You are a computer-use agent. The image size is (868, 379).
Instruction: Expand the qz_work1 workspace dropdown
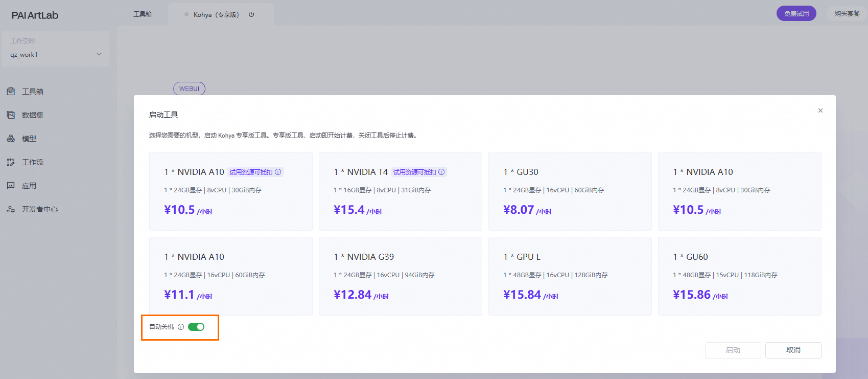(56, 54)
